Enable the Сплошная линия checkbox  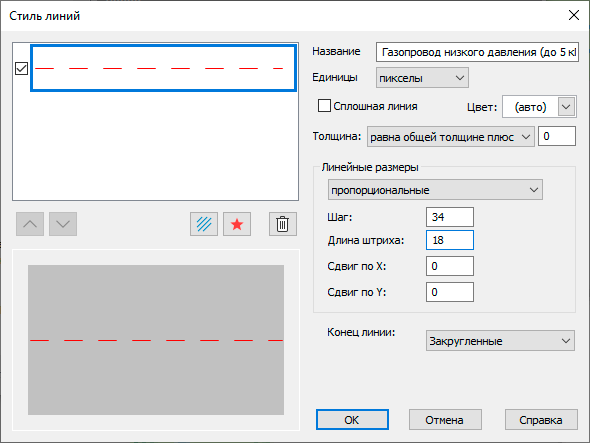pos(324,106)
